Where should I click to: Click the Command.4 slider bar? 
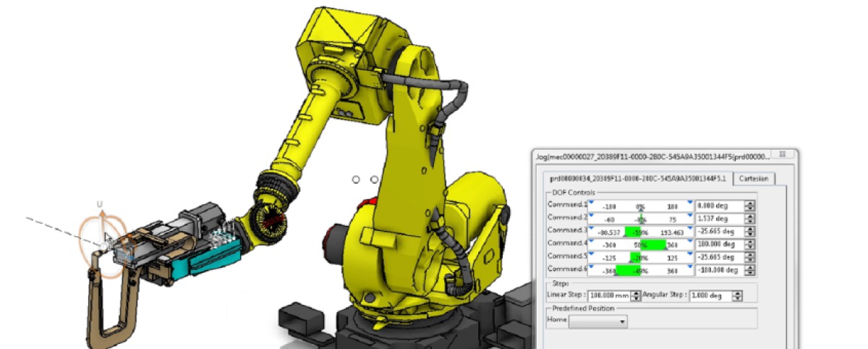[x=640, y=245]
